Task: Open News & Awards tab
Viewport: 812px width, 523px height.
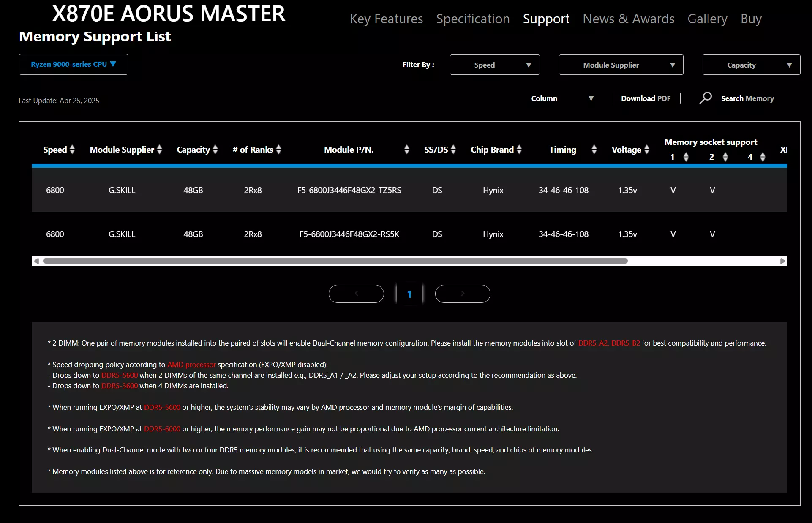Action: pos(628,19)
